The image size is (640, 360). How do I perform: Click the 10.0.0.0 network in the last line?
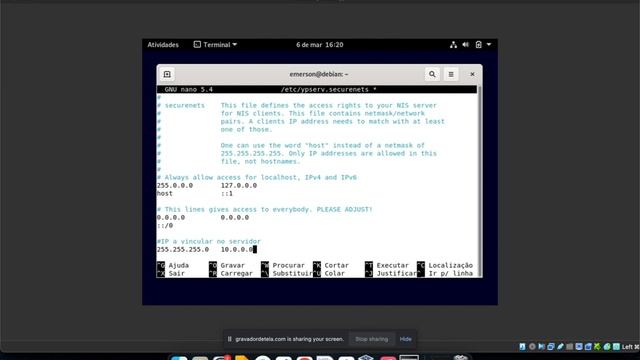pos(237,249)
